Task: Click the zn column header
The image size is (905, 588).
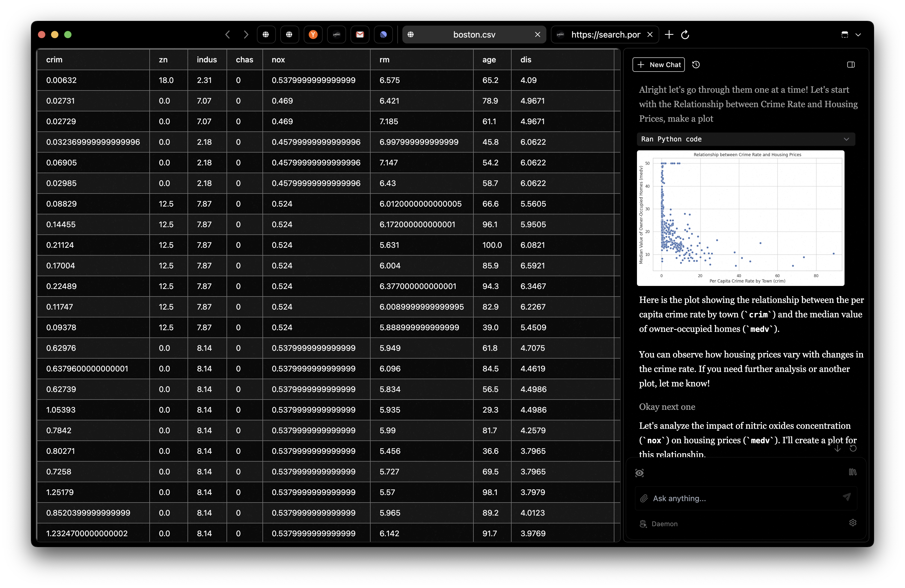Action: (169, 60)
